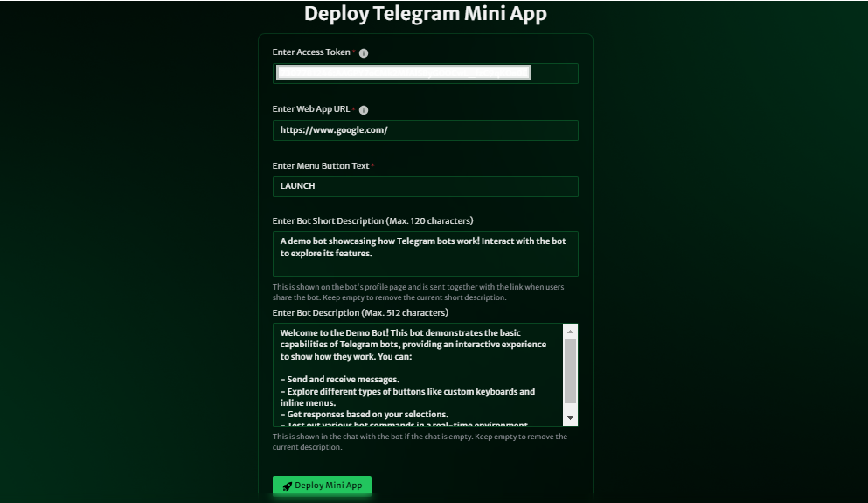Click the helper text about the bot's profile page
This screenshot has width=868, height=503.
point(418,292)
